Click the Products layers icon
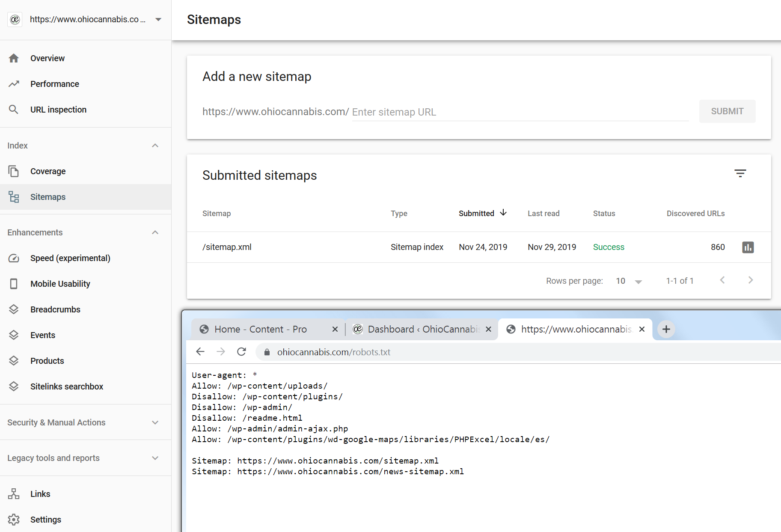The height and width of the screenshot is (532, 781). click(x=14, y=361)
